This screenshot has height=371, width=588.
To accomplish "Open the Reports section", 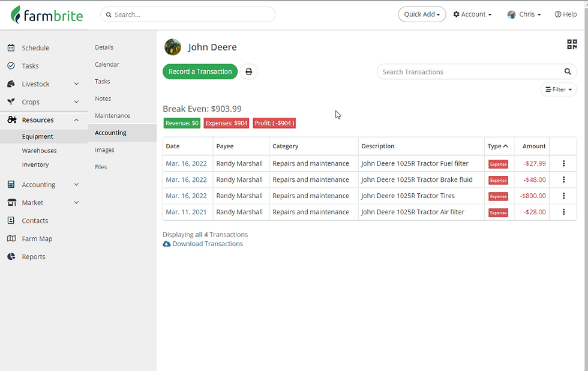I will [33, 256].
